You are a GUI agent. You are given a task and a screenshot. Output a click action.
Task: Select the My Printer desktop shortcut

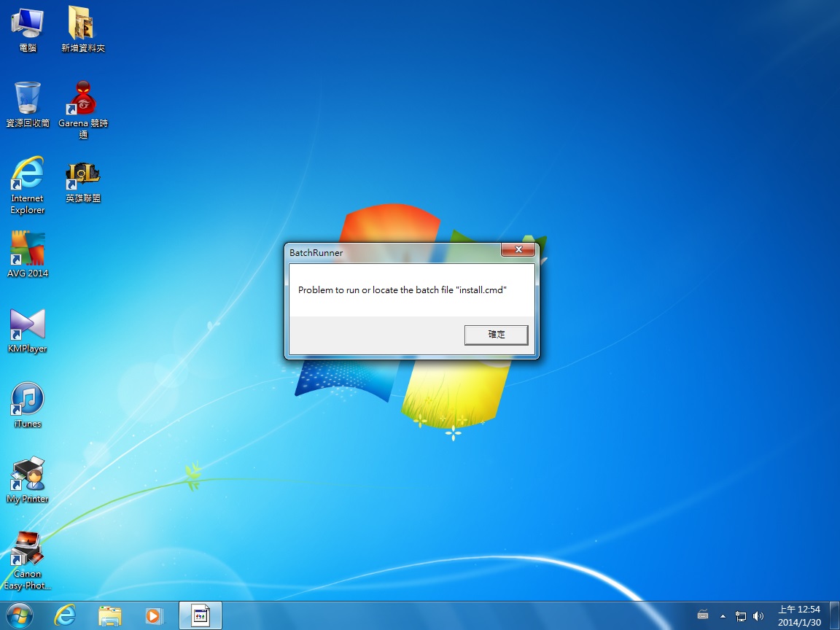click(x=27, y=480)
